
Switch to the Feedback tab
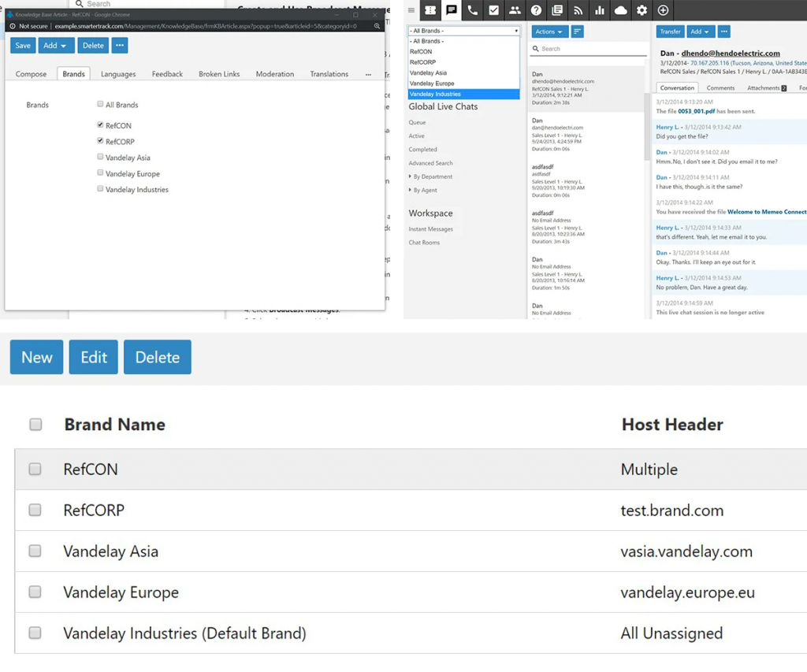point(167,74)
